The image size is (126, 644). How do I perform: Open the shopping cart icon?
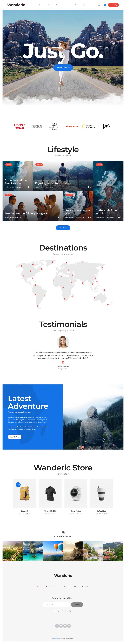pyautogui.click(x=104, y=5)
